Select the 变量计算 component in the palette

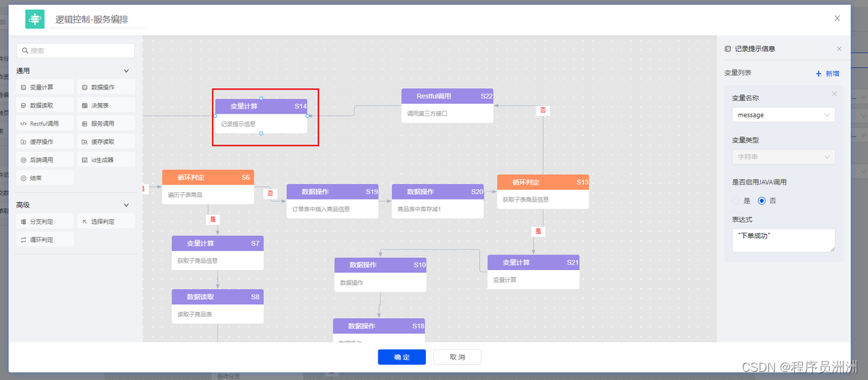tap(41, 88)
